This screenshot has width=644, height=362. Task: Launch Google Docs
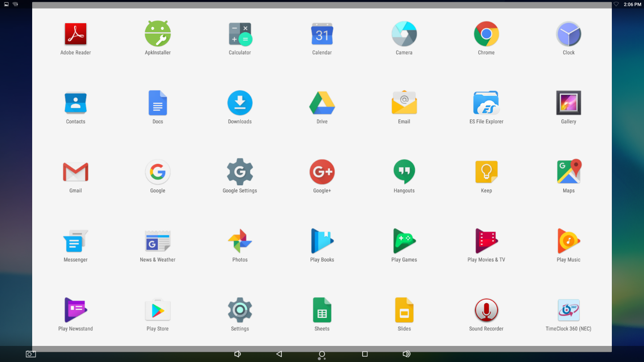click(x=158, y=103)
